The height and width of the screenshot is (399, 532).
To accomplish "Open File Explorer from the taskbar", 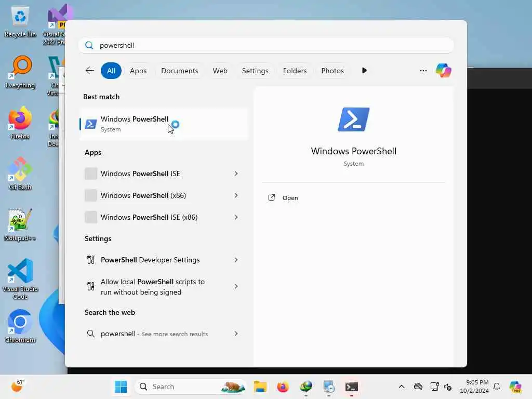I will tap(260, 387).
